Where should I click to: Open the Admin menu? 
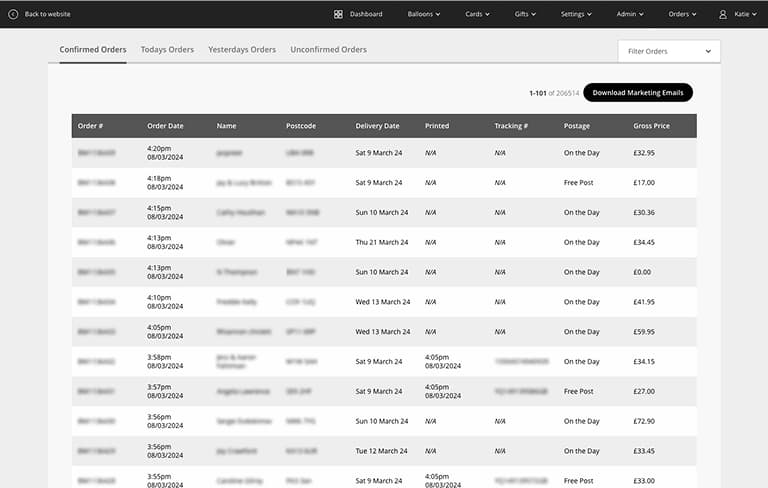pyautogui.click(x=629, y=14)
